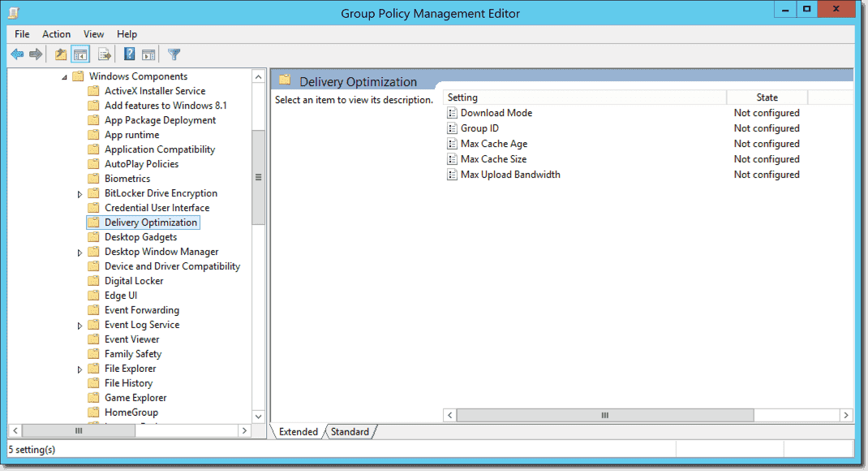Viewport: 868px width, 471px height.
Task: Switch to the Standard tab
Action: pyautogui.click(x=350, y=432)
